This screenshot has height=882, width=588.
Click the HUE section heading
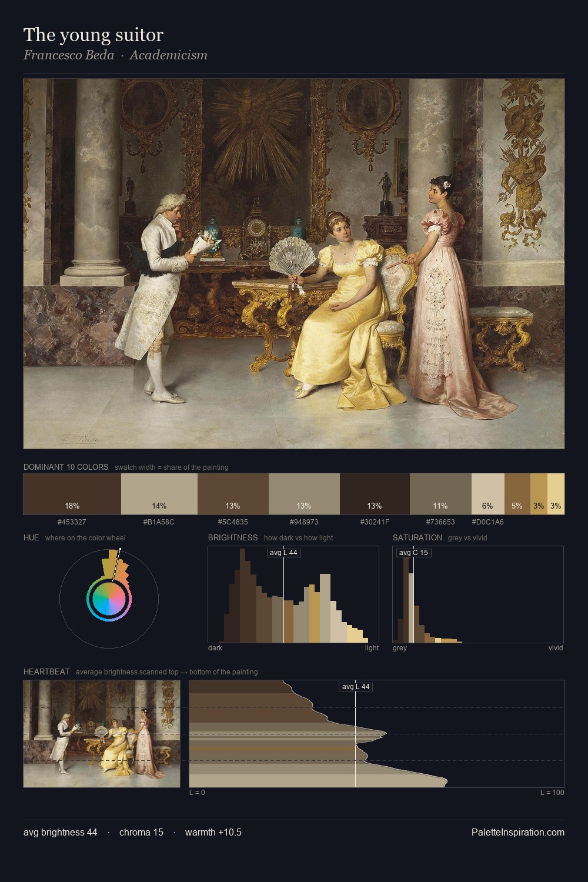pyautogui.click(x=31, y=537)
